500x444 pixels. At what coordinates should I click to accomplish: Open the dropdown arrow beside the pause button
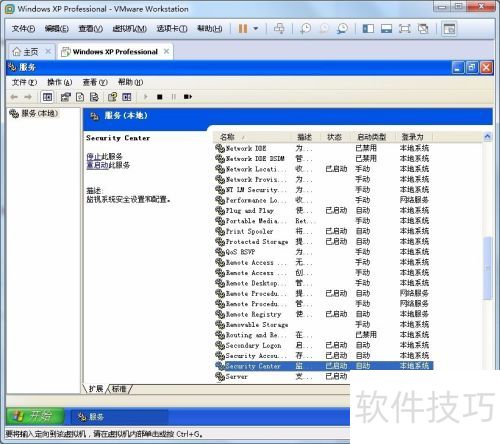256,29
